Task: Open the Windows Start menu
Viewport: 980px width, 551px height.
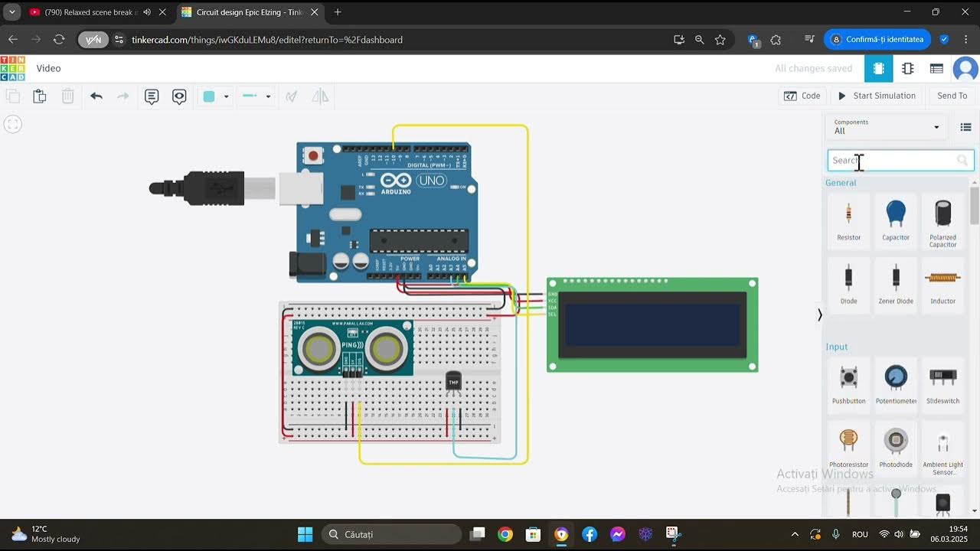Action: (305, 534)
